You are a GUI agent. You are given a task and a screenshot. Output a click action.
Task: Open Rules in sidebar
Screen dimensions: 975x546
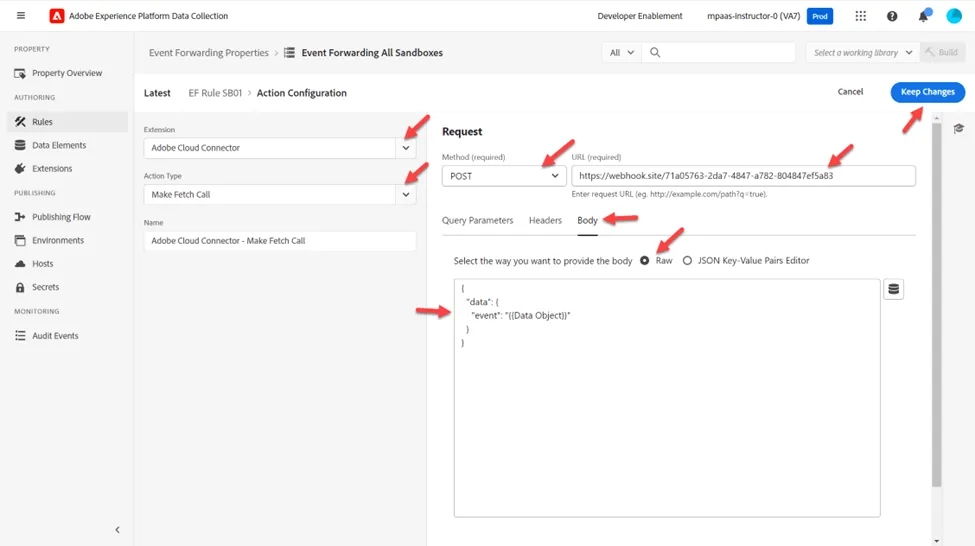(67, 122)
